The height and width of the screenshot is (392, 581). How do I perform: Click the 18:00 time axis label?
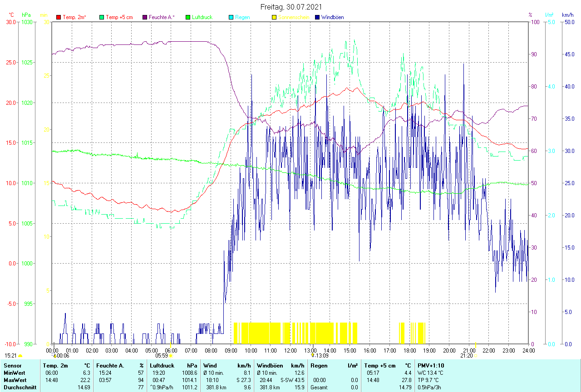409,350
